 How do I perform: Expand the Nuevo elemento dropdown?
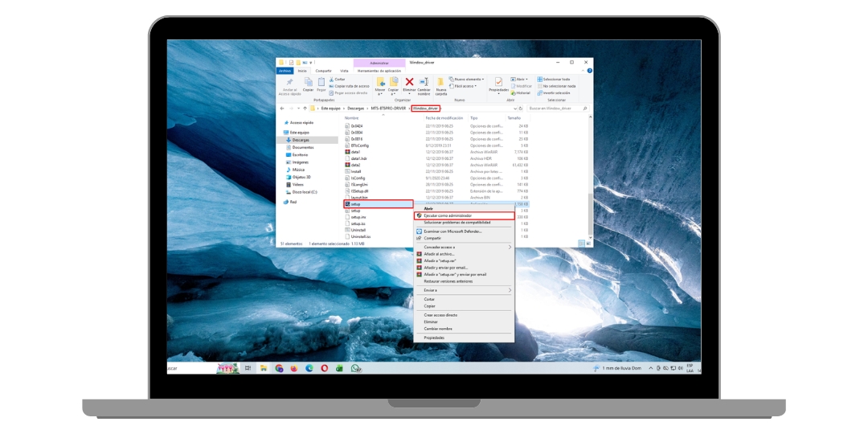[469, 80]
